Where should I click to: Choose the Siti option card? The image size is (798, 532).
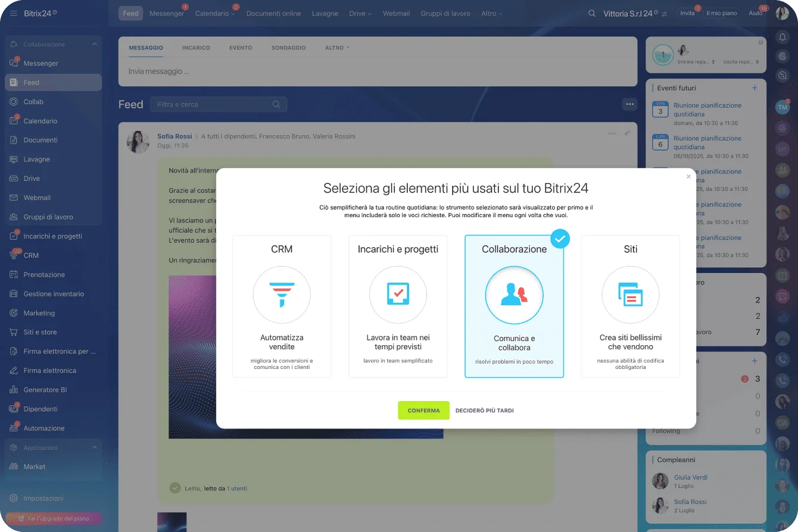[x=630, y=306]
